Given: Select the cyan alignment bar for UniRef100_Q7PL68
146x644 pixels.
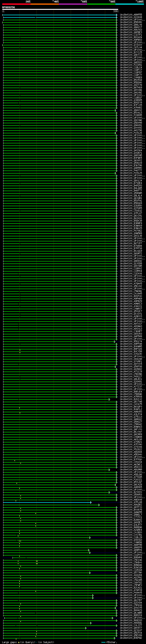Looking at the screenshot, I should 47,502.
